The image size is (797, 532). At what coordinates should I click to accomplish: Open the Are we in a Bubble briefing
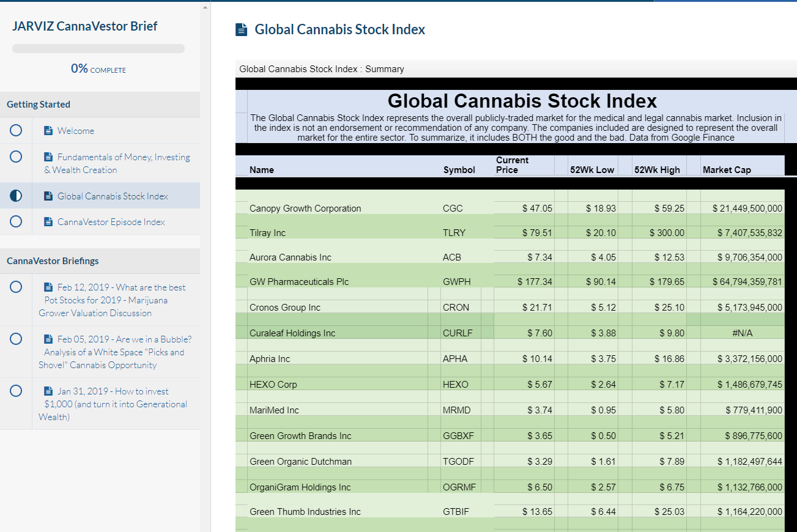click(x=115, y=352)
